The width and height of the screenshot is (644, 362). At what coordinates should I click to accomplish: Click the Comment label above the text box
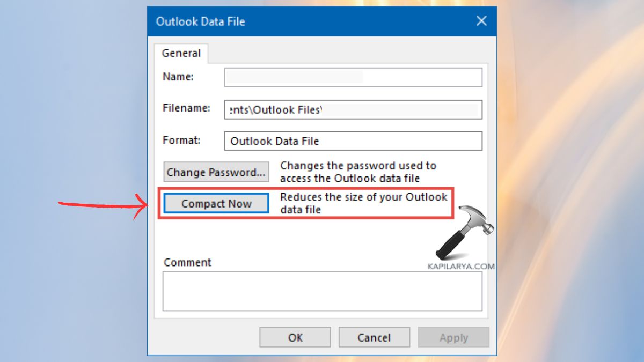tap(187, 262)
